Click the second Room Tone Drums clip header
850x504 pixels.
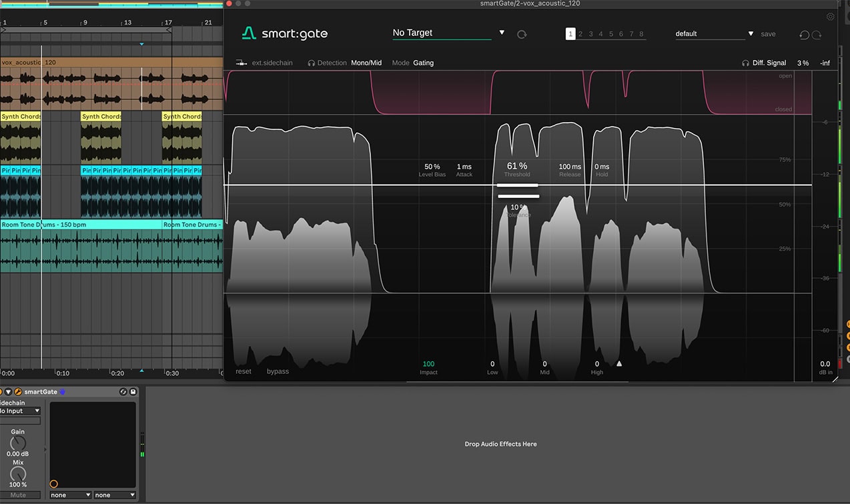(192, 225)
